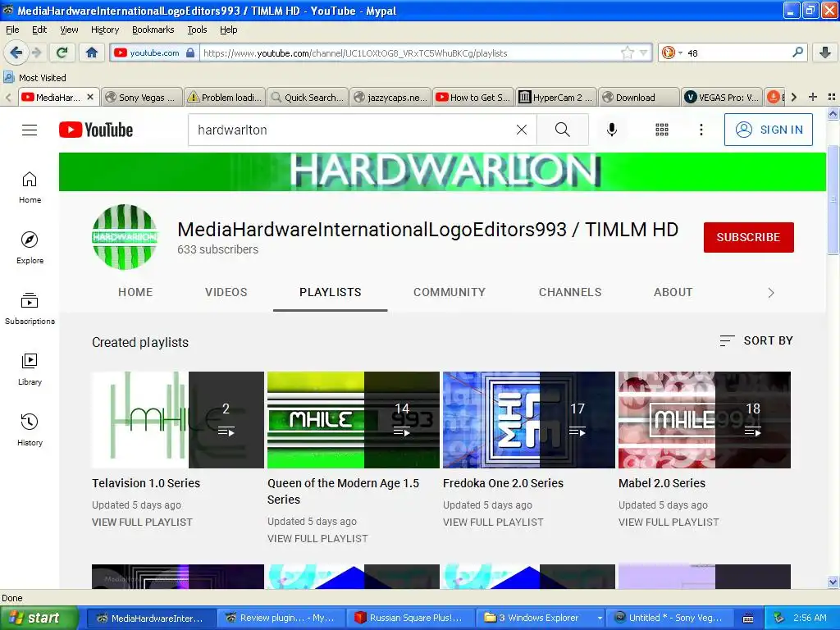Switch to the Sony Vegas browser tab
Image resolution: width=840 pixels, height=630 pixels.
coord(141,97)
